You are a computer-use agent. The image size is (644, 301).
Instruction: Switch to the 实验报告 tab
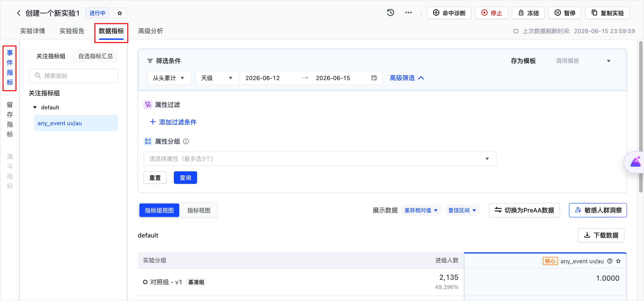pos(72,31)
